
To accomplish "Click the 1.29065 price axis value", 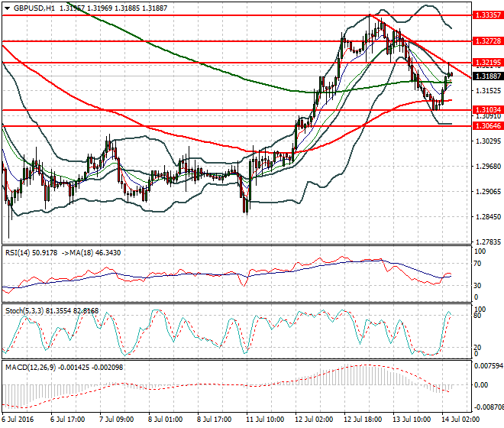I will click(x=488, y=192).
